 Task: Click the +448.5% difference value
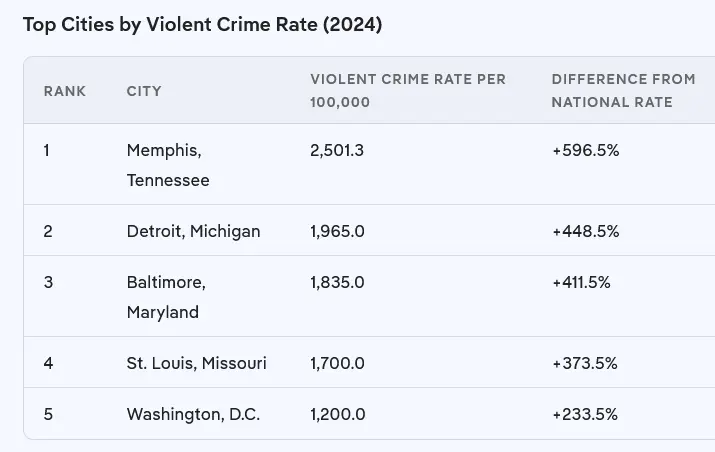[x=586, y=231]
